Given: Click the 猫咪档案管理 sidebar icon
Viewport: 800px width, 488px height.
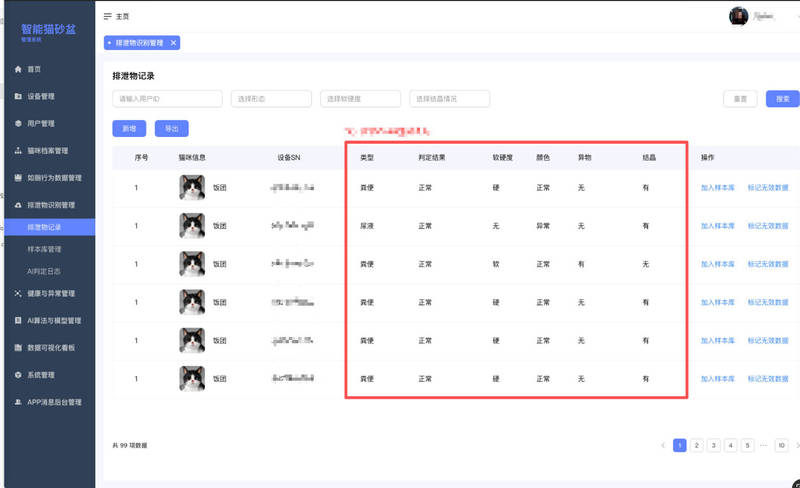Looking at the screenshot, I should (x=18, y=151).
